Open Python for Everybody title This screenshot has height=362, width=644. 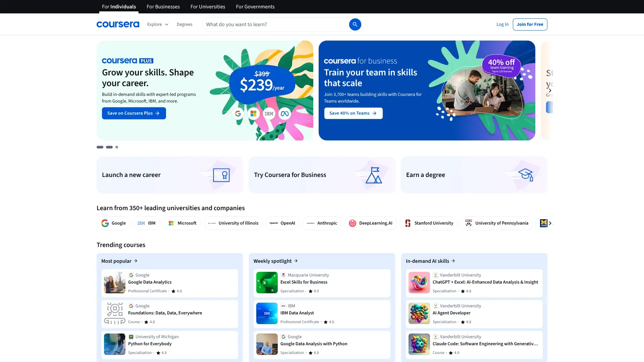click(x=150, y=344)
